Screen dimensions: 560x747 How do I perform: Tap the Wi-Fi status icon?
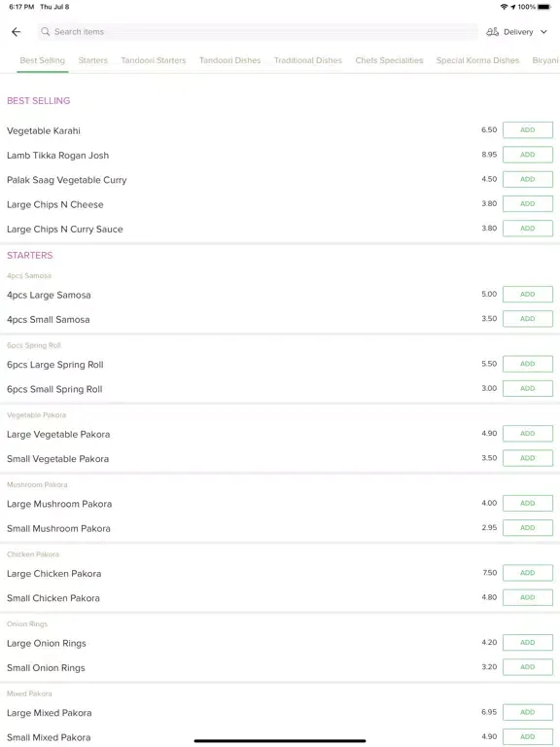coord(504,7)
